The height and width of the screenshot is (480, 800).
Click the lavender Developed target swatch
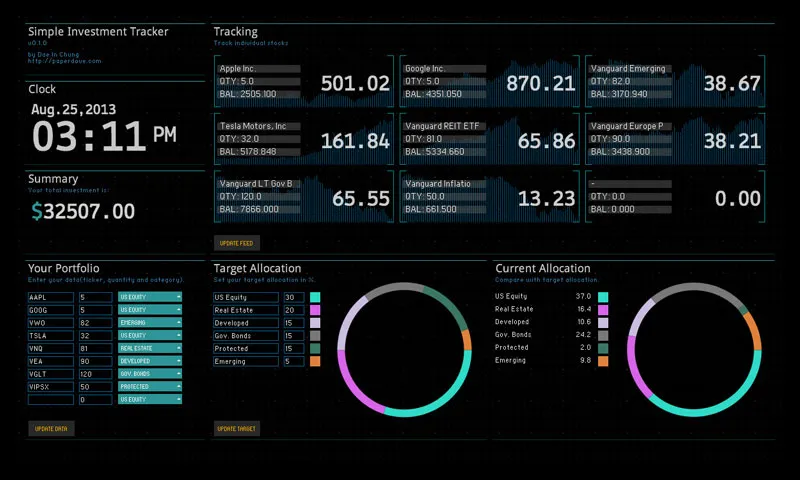[315, 322]
